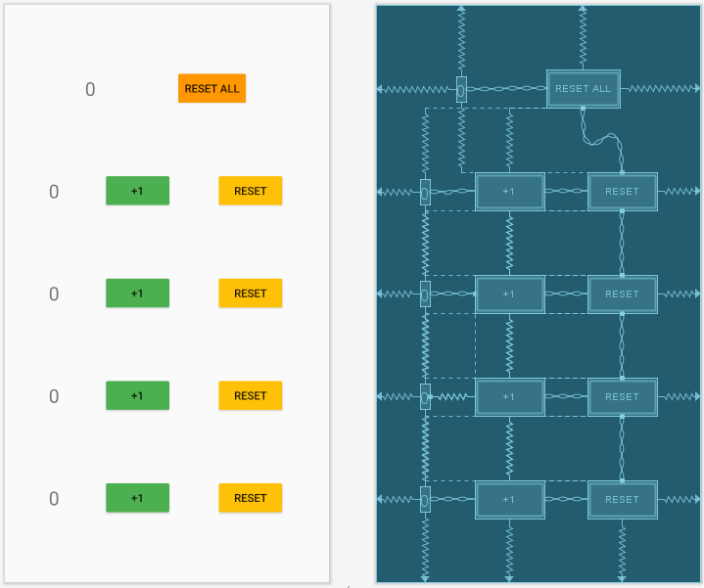Click the second row yellow RESET button
The height and width of the screenshot is (588, 704).
pos(250,294)
